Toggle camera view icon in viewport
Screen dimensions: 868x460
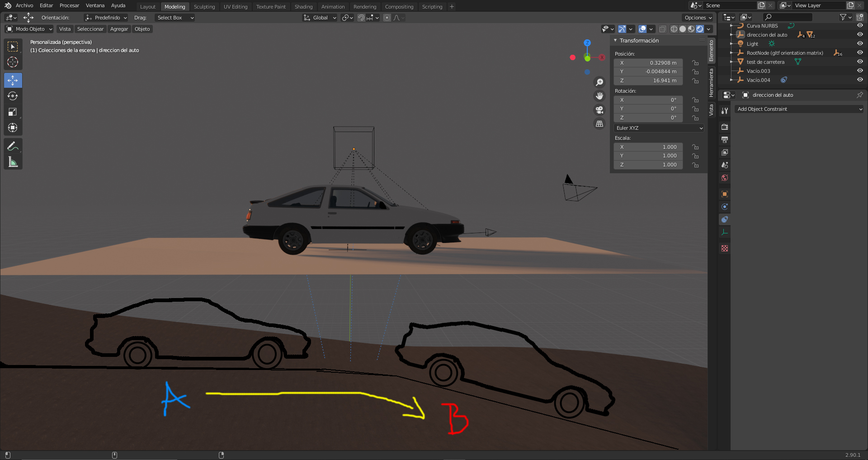pos(599,110)
